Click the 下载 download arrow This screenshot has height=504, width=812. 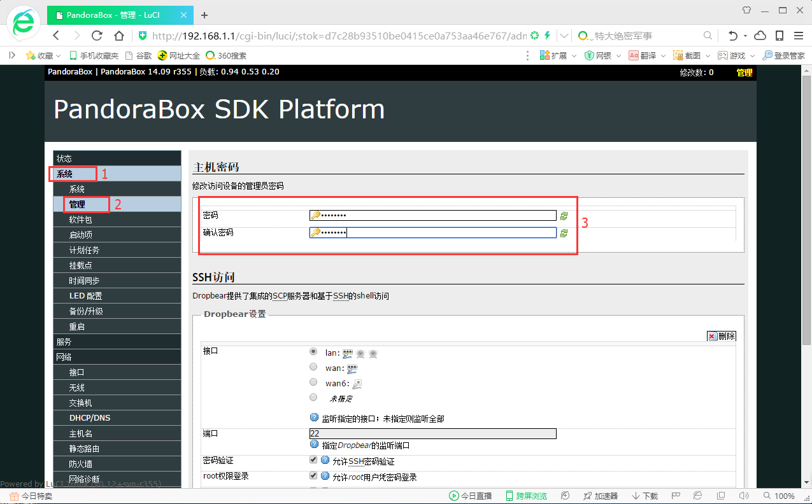point(636,496)
